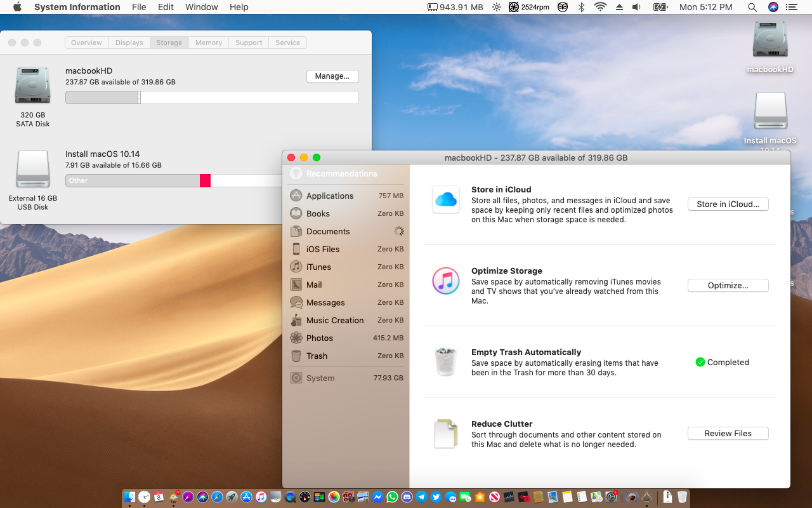Click the External 16 GB USB Disk icon
Image resolution: width=812 pixels, height=508 pixels.
point(32,169)
